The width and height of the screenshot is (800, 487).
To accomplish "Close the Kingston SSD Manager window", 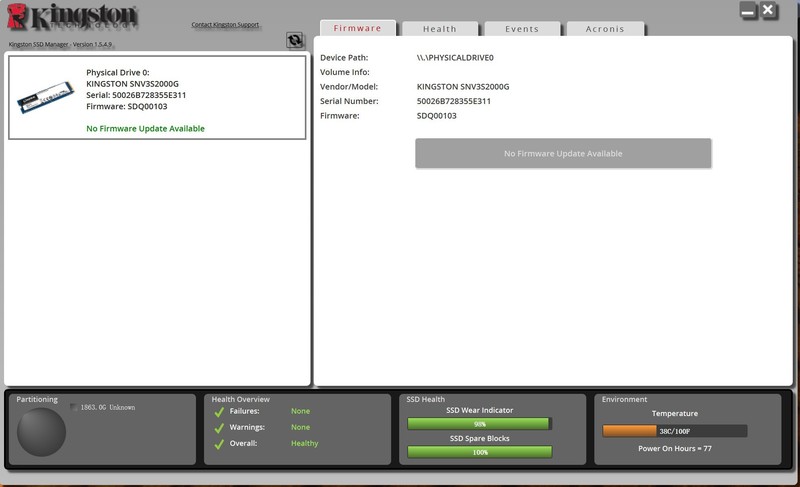I will tap(768, 10).
